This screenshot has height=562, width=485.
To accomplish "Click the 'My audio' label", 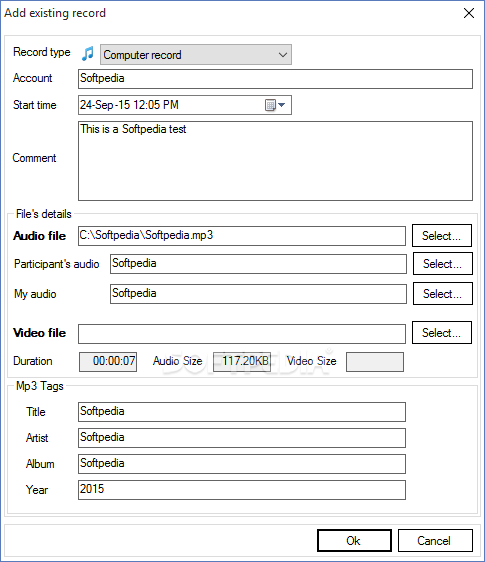I will coord(35,294).
